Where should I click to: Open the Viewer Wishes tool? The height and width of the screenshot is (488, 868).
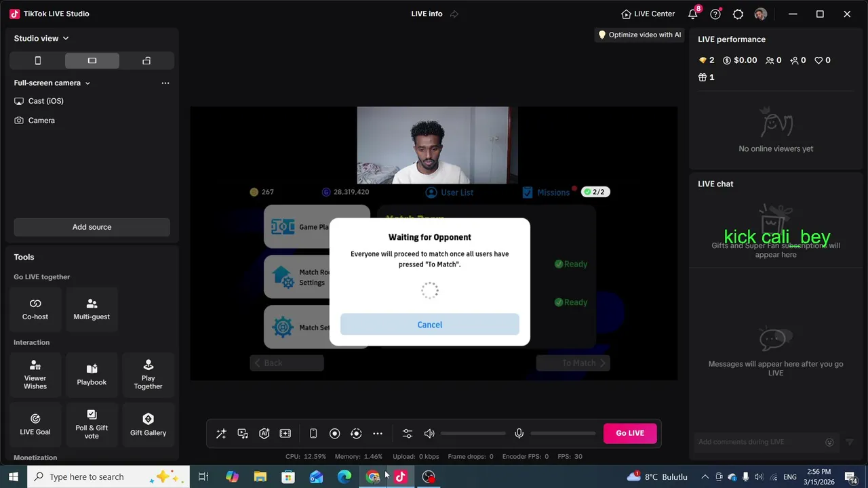tap(35, 374)
